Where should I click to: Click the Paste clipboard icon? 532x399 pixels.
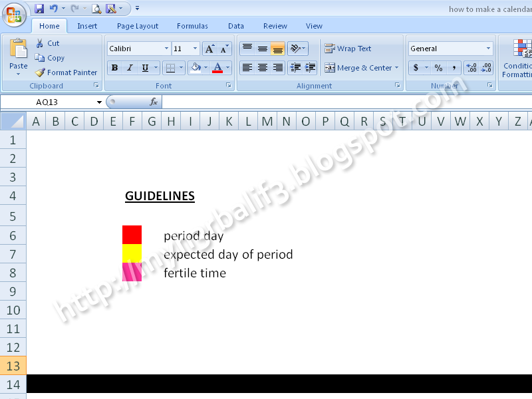pos(19,49)
